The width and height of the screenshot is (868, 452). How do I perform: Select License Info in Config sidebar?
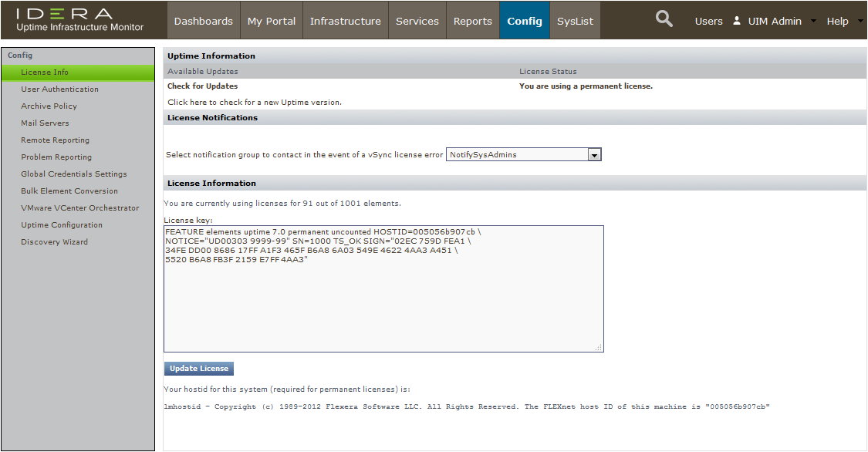[78, 73]
